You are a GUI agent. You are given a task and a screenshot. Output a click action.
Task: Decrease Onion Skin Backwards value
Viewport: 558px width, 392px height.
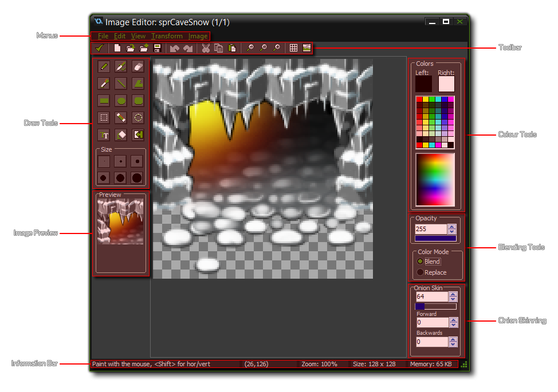pos(453,345)
